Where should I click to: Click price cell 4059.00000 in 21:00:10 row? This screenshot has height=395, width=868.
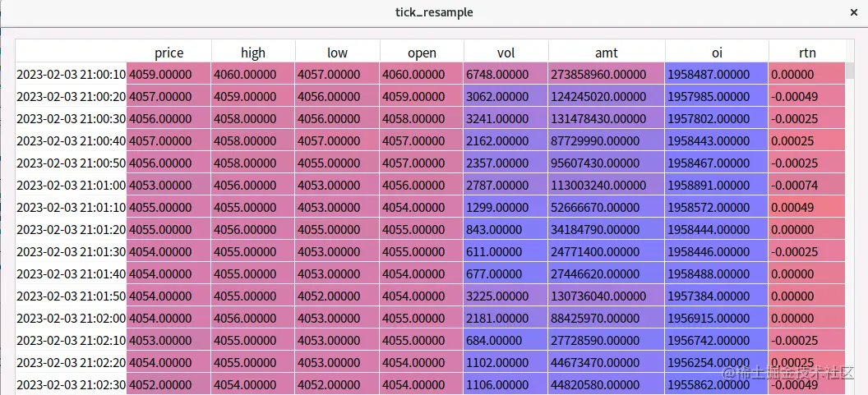(169, 74)
